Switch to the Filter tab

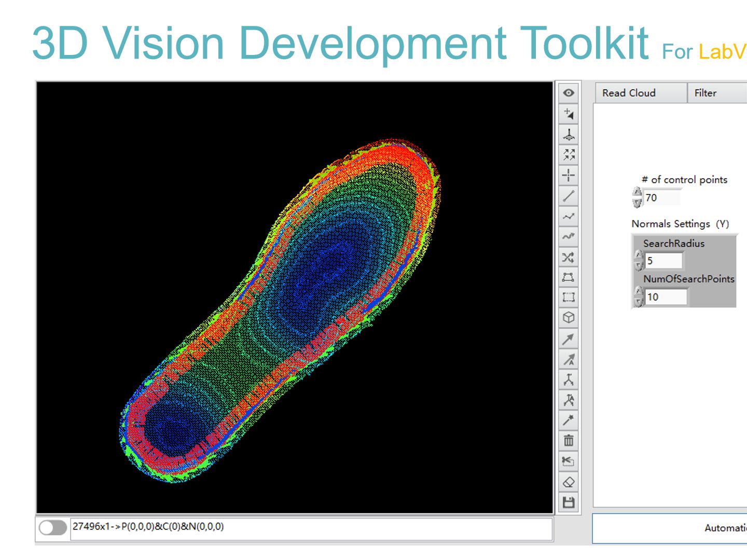click(x=704, y=93)
